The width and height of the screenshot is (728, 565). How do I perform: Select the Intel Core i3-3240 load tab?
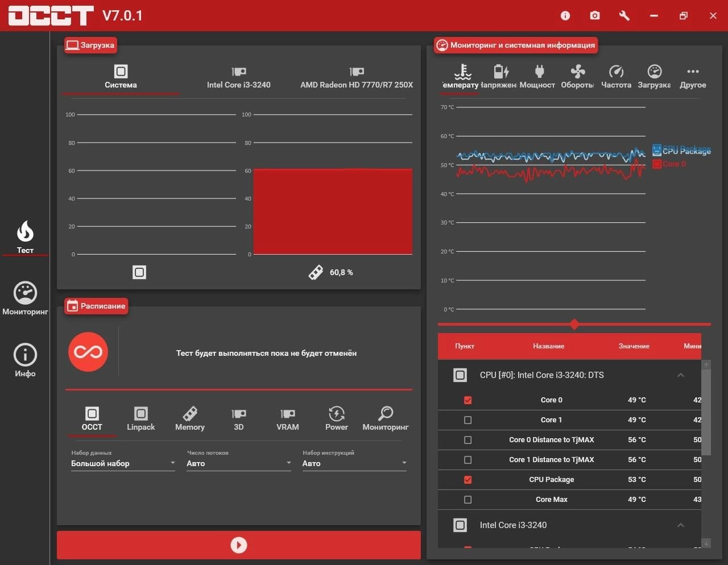coord(239,77)
